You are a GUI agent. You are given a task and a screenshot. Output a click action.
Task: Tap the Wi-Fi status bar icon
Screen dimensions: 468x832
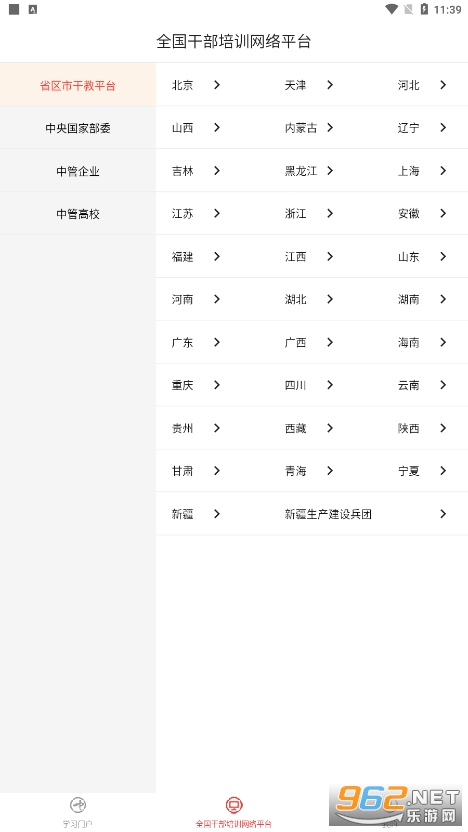[392, 9]
